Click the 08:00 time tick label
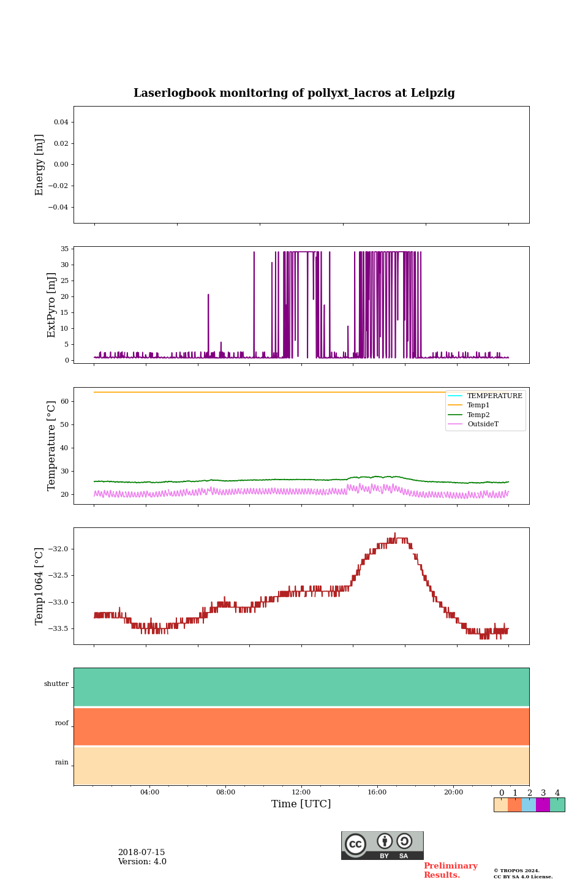The image size is (588, 882). 225,793
